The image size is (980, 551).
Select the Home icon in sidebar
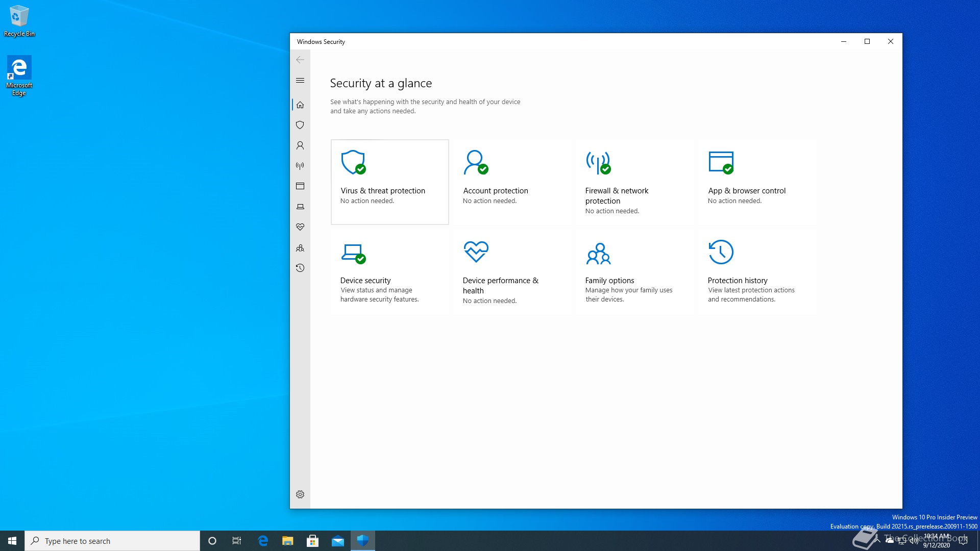click(300, 105)
